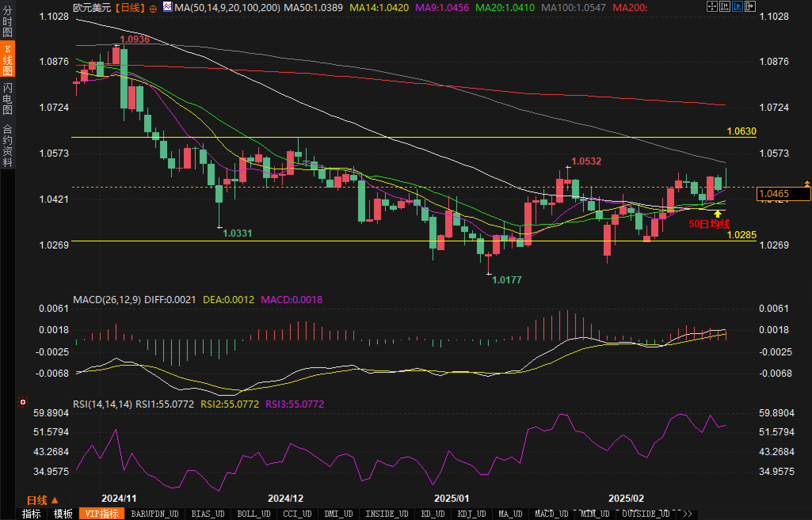Click the scroll-to-chart-start axis icon
Screen dimensions: 812x520
tap(724, 6)
